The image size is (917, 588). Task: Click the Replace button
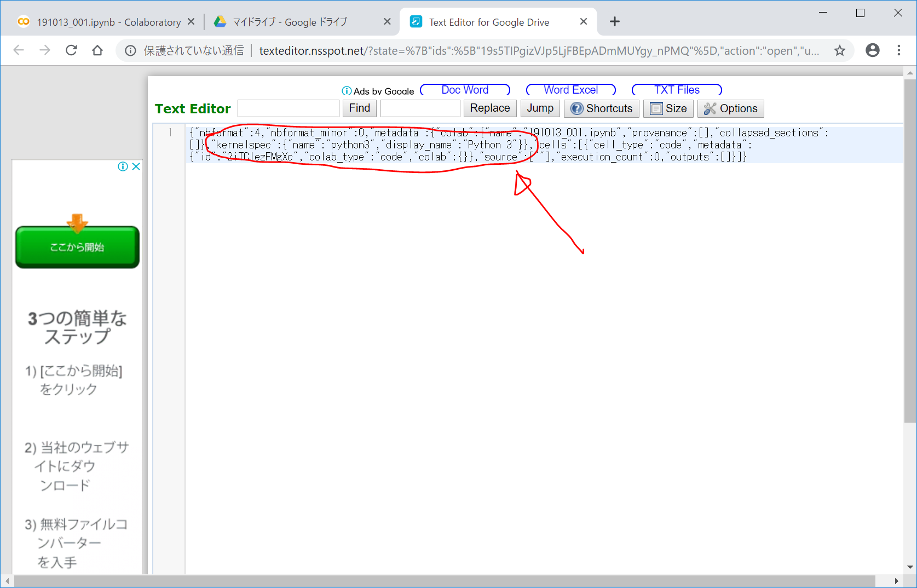click(x=489, y=108)
